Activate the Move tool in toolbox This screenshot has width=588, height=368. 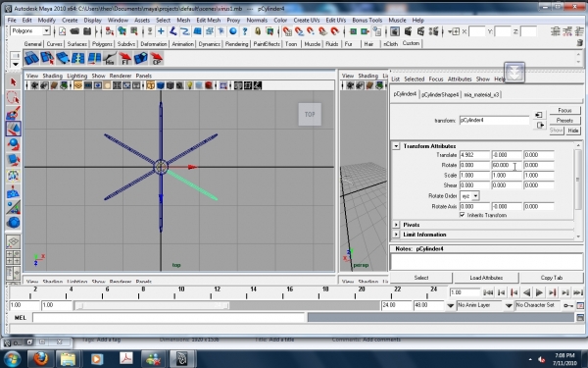coord(14,129)
